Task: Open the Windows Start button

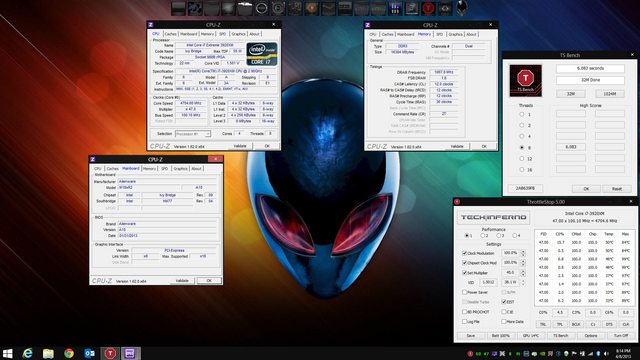Action: [x=8, y=353]
